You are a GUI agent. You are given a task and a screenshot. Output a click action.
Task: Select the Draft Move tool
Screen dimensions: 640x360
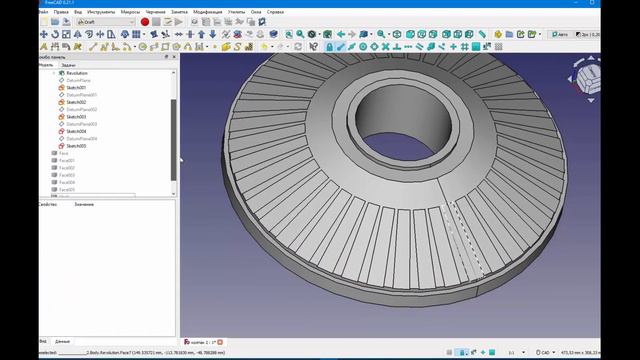(44, 34)
